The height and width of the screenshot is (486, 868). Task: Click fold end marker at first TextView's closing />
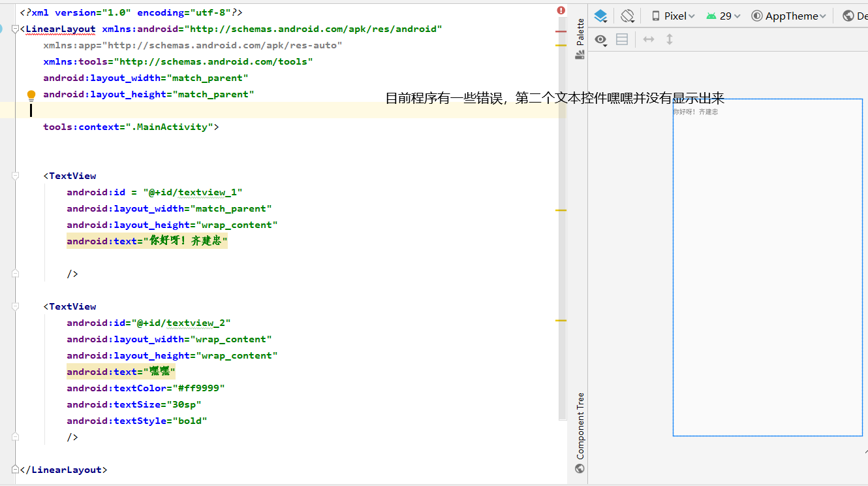[x=15, y=274]
